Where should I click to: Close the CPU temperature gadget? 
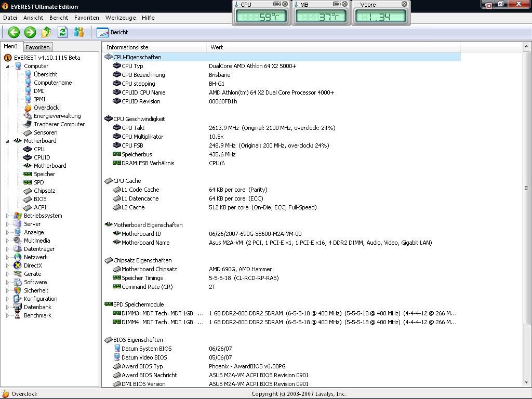tap(285, 4)
